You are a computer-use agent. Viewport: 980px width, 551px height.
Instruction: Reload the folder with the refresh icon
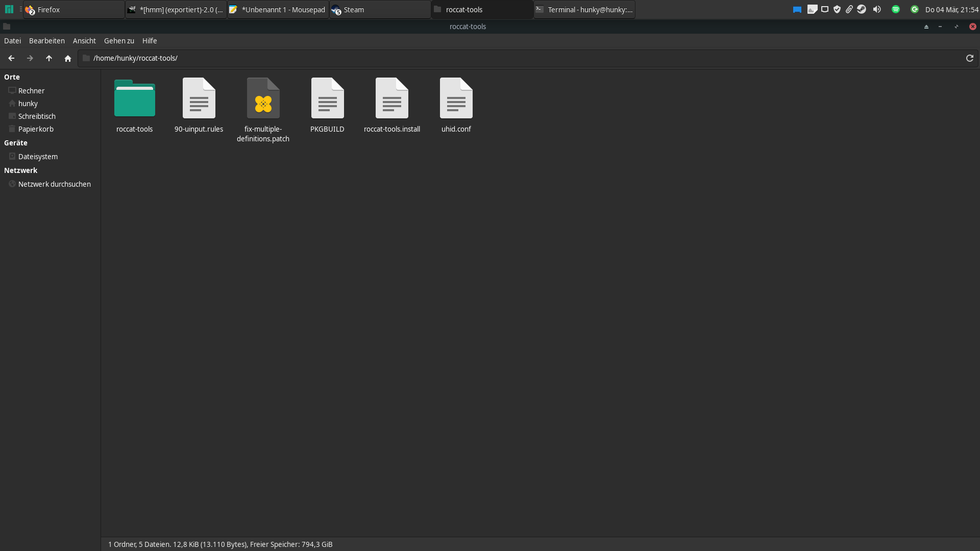969,58
